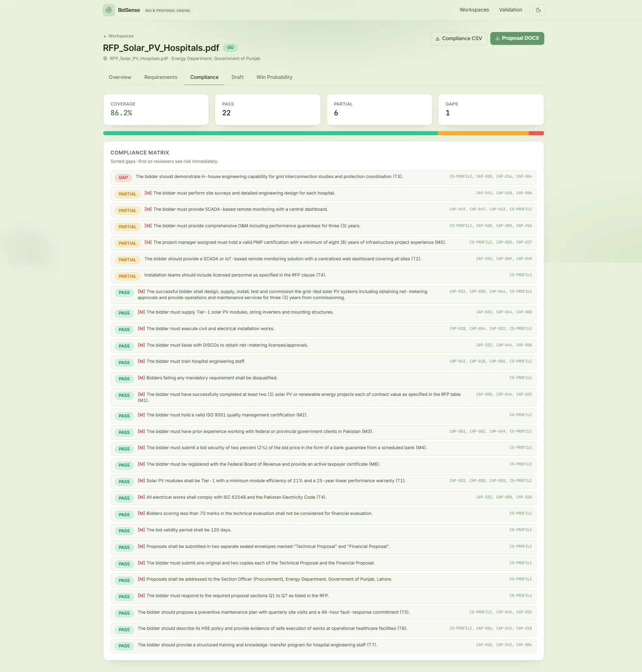Toggle dark mode moon icon
This screenshot has height=672, width=642.
click(538, 10)
